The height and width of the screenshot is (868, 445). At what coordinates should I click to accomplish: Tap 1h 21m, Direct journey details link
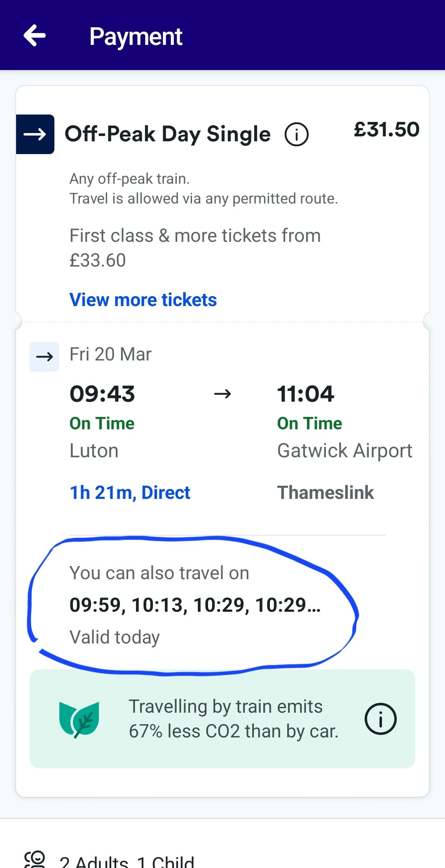[130, 492]
